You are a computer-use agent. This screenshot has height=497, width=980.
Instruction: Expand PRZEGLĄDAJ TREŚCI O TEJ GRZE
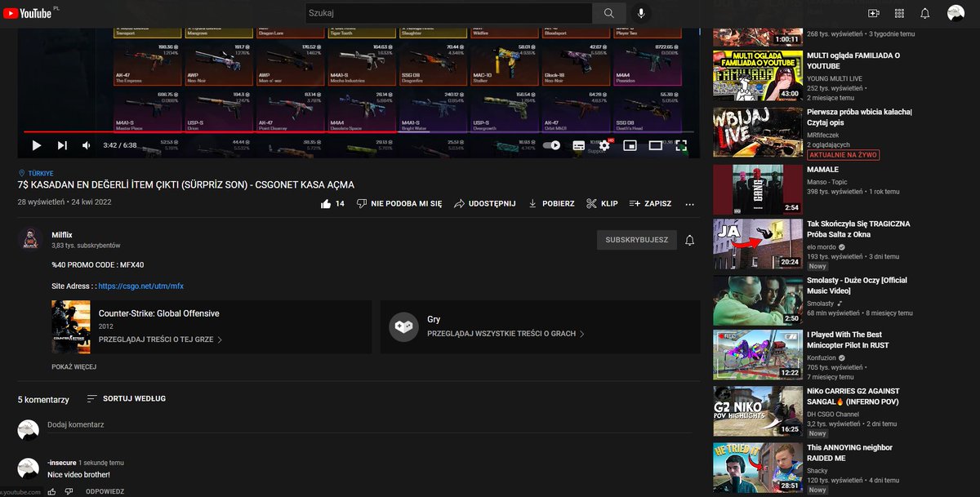click(161, 339)
